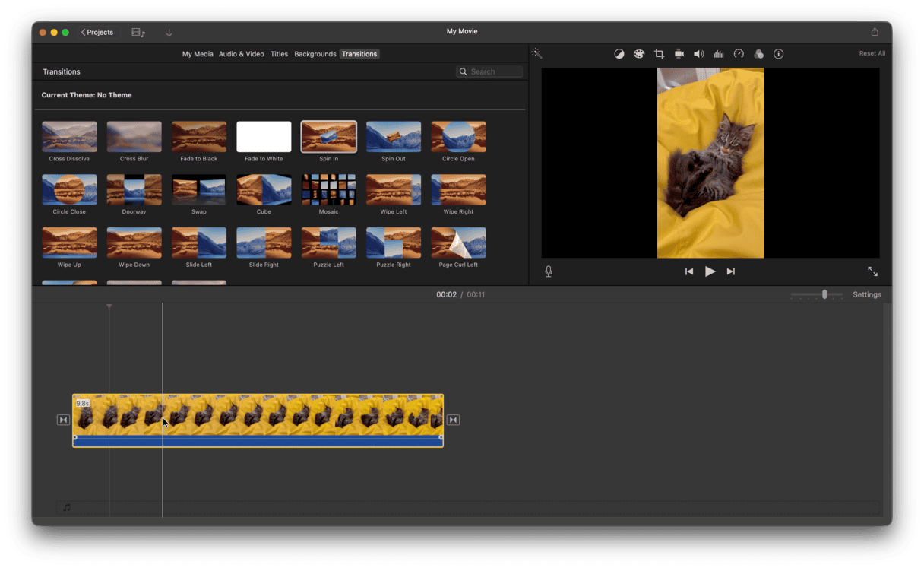Open the color correction palette
The image size is (924, 568).
click(x=639, y=54)
